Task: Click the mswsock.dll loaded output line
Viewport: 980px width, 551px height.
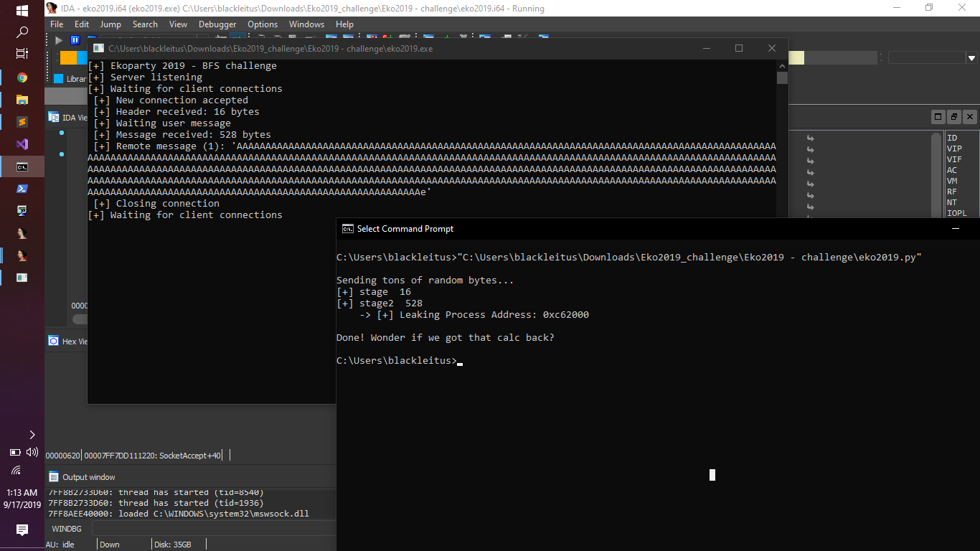Action: 179,514
